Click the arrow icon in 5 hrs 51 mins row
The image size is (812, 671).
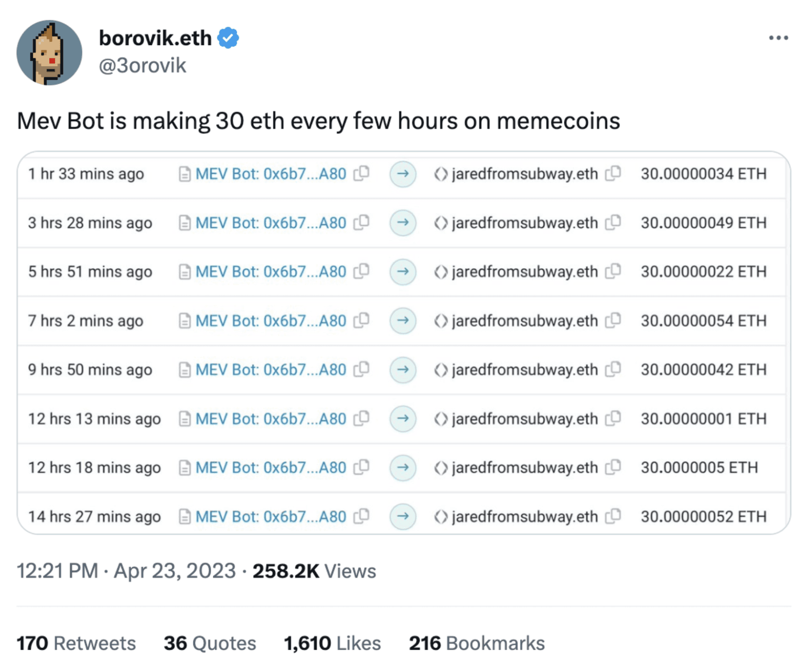click(x=403, y=272)
